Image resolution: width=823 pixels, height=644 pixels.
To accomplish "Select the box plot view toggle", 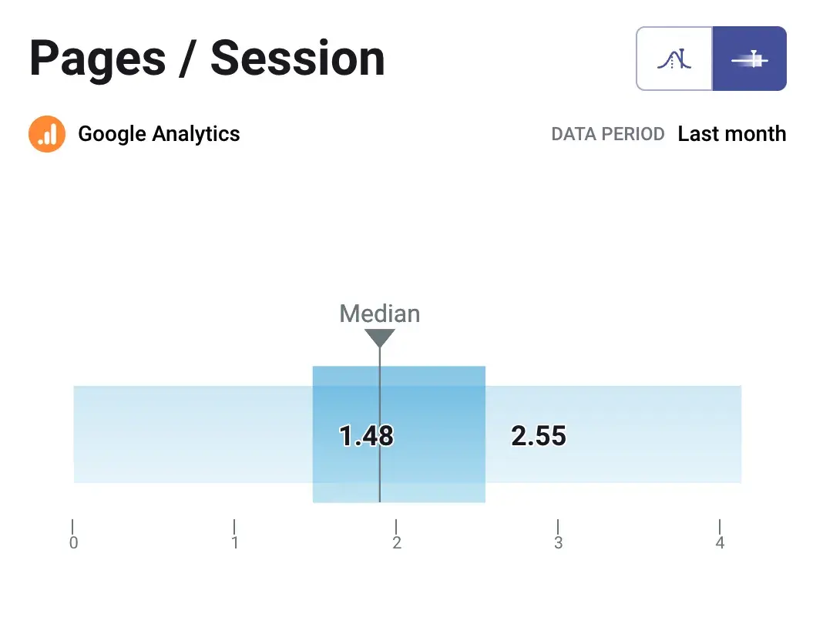I will (x=749, y=59).
